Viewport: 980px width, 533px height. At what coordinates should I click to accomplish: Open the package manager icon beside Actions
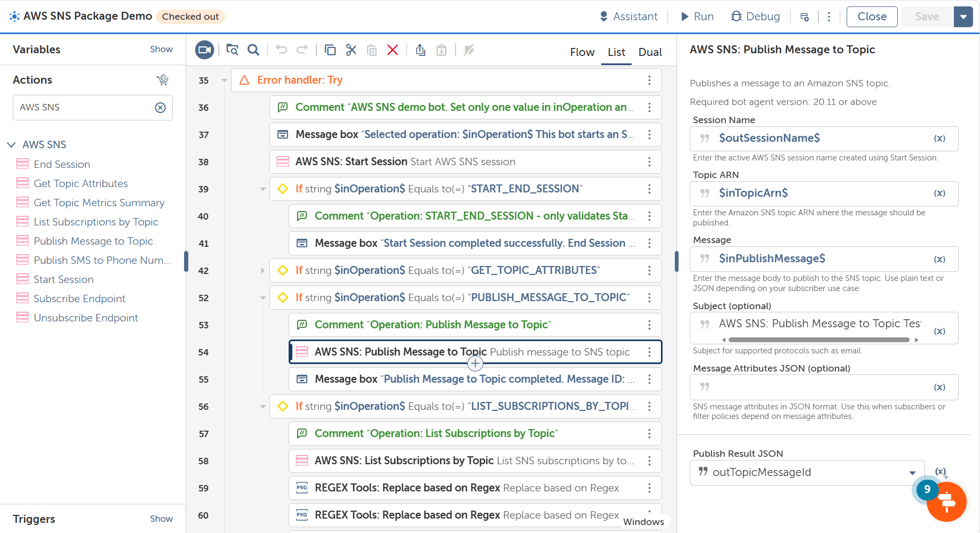click(163, 80)
